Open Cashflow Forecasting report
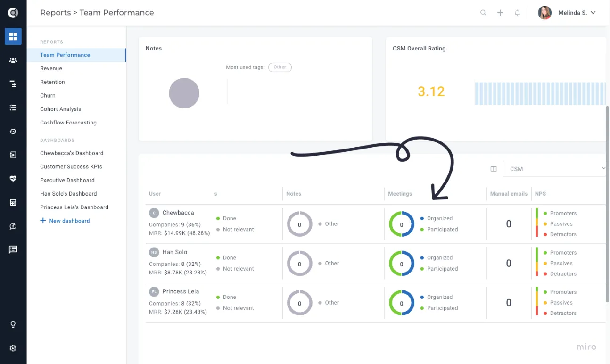The height and width of the screenshot is (364, 610). (x=68, y=123)
